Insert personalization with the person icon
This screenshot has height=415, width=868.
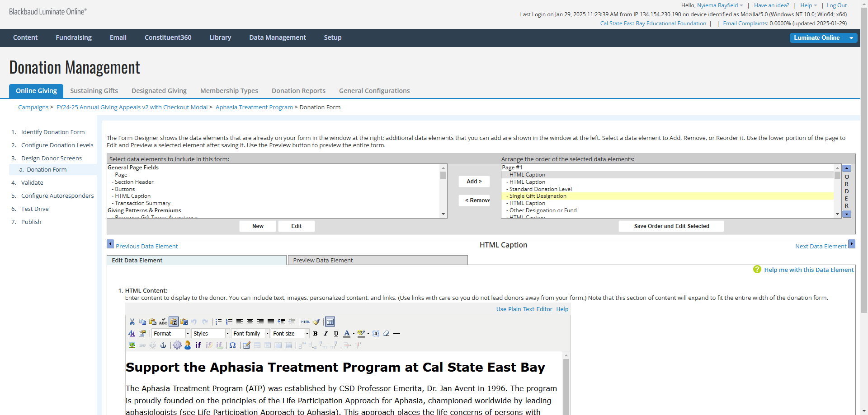point(188,345)
